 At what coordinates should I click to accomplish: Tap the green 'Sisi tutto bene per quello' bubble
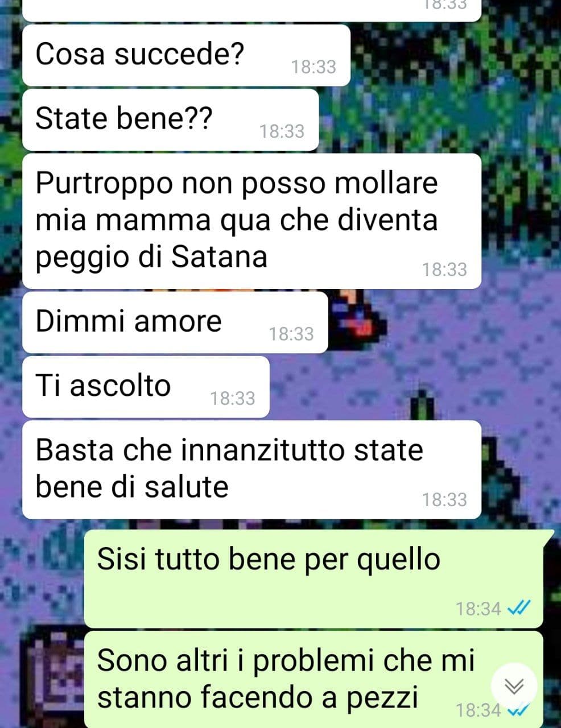tap(319, 578)
